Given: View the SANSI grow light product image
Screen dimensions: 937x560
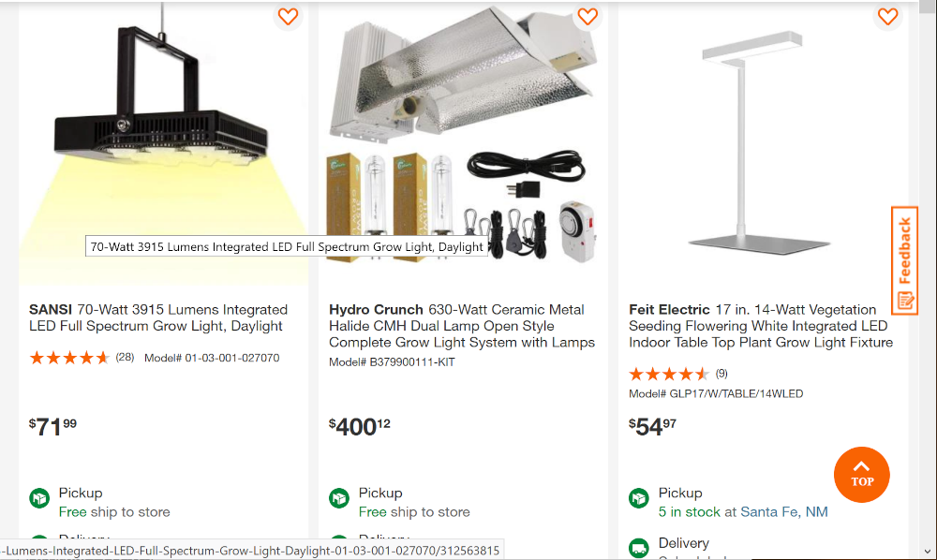Looking at the screenshot, I should click(164, 140).
